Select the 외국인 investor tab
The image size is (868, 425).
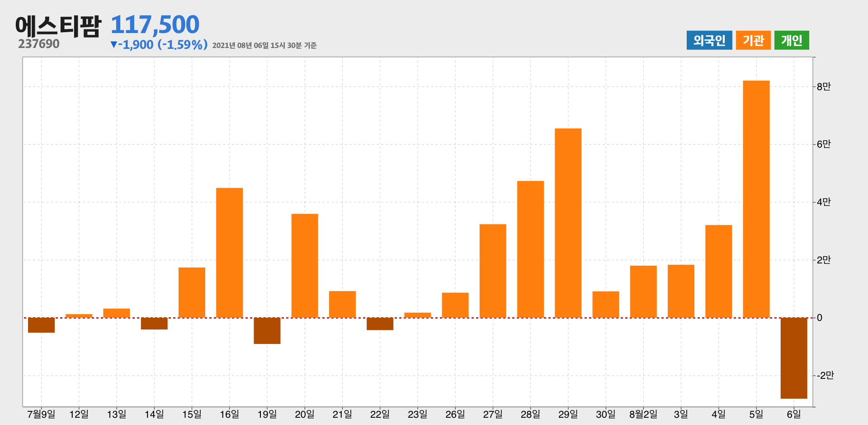[x=709, y=40]
